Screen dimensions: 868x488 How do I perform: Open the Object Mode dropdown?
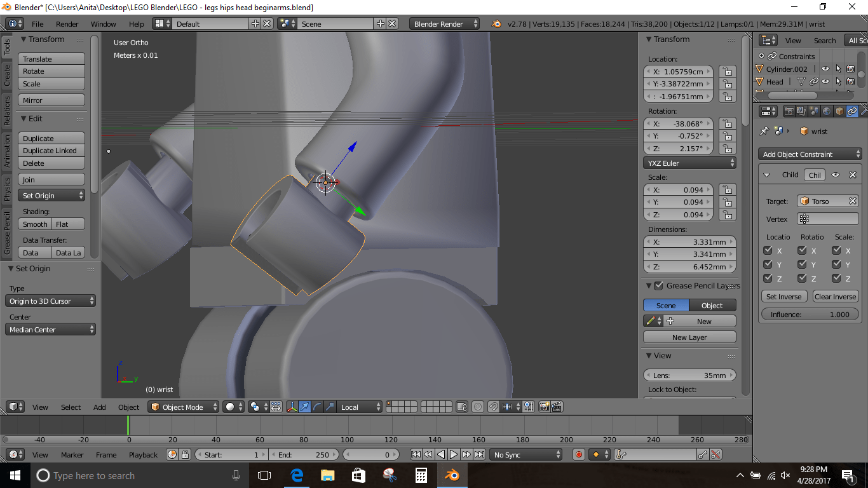pyautogui.click(x=183, y=407)
